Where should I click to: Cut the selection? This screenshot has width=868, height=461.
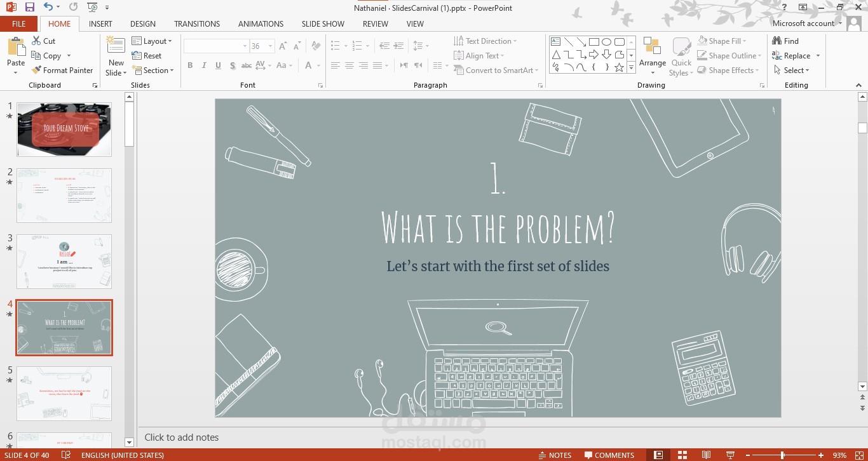point(44,41)
